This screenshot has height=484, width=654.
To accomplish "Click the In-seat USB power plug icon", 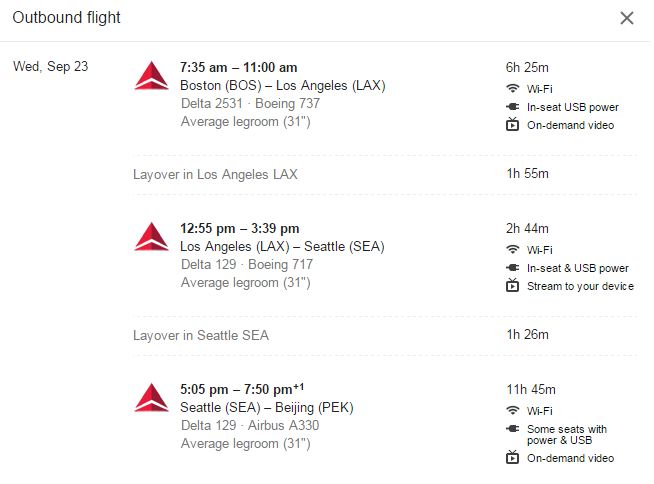I will (x=513, y=107).
